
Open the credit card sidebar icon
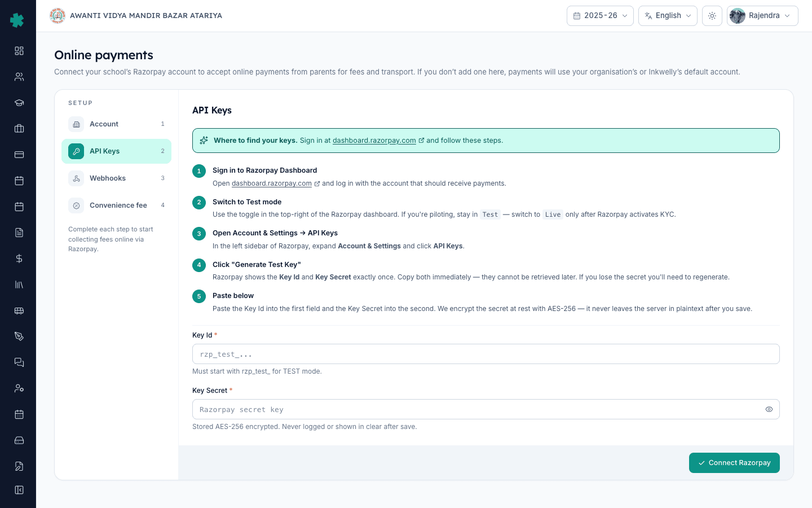19,155
